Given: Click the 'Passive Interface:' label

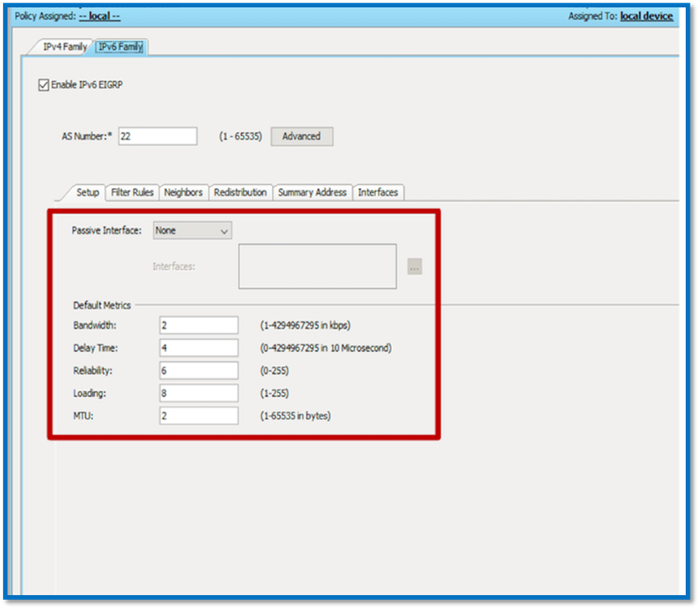Looking at the screenshot, I should 107,231.
